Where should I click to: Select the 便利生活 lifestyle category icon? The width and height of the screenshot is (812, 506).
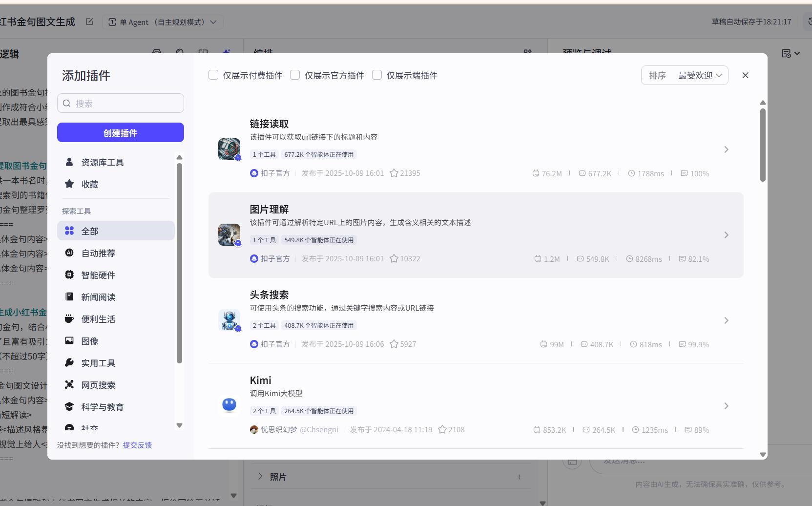click(x=69, y=318)
